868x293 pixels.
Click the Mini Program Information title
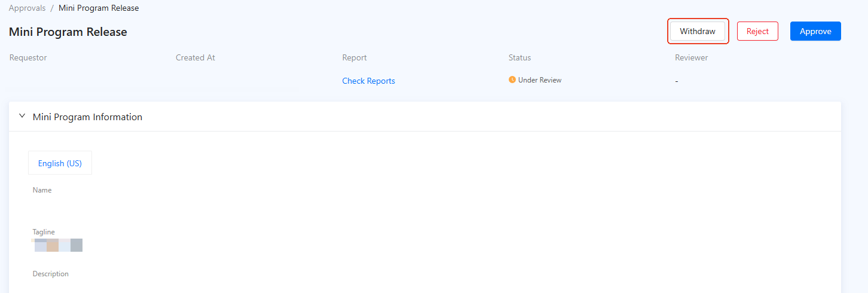click(x=87, y=117)
